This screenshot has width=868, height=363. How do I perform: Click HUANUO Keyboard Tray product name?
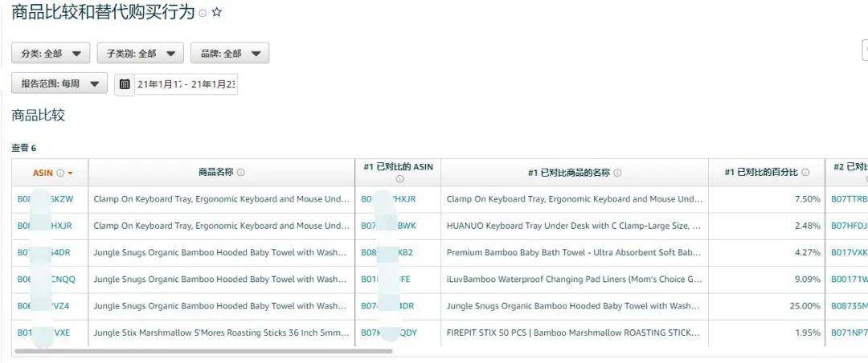click(x=574, y=226)
